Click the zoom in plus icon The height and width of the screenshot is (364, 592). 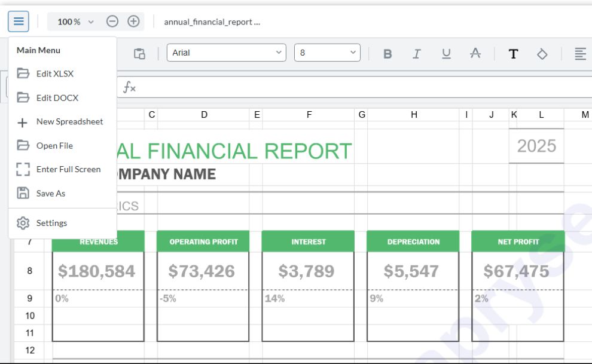click(x=133, y=21)
